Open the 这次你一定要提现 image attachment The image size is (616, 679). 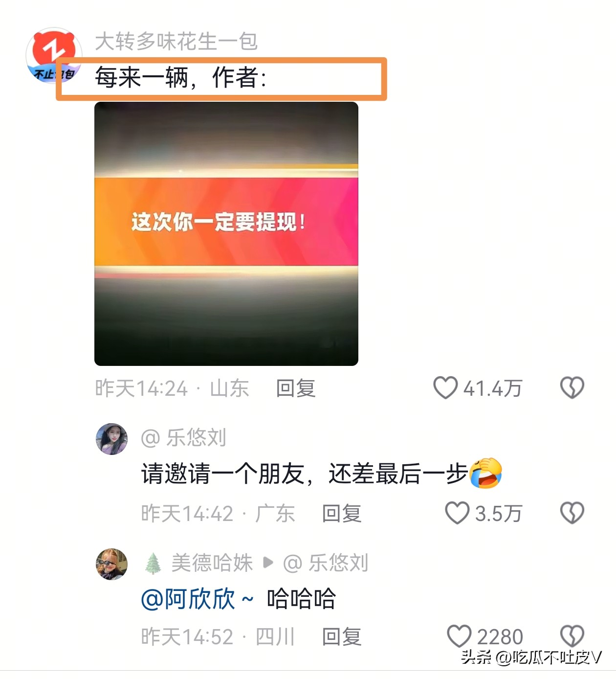click(x=226, y=234)
